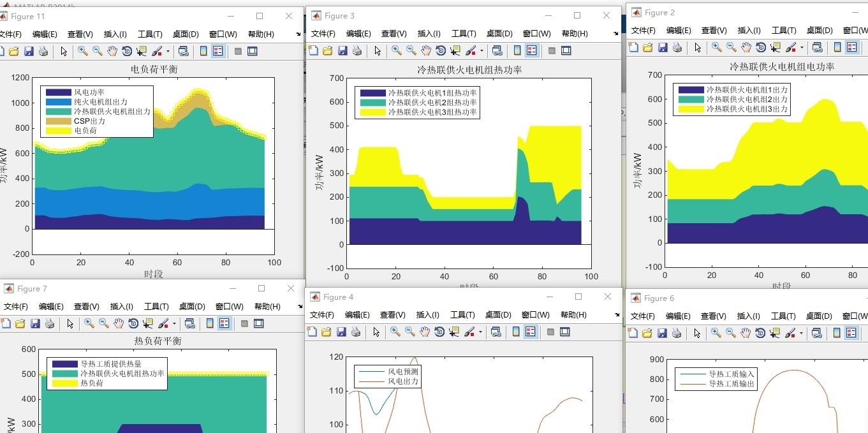Open 桌面(D) menu in Figure 6
Screen dimensions: 868x433
[820, 316]
